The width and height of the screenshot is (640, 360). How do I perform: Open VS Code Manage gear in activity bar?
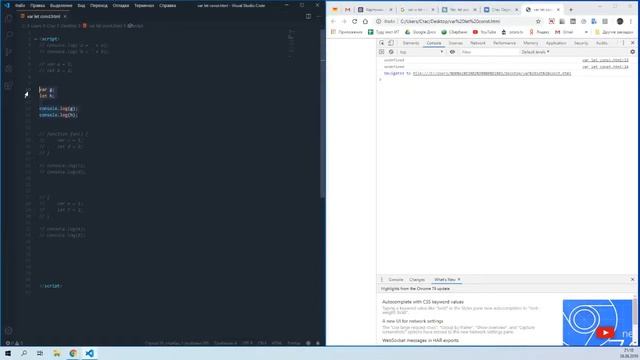[9, 331]
